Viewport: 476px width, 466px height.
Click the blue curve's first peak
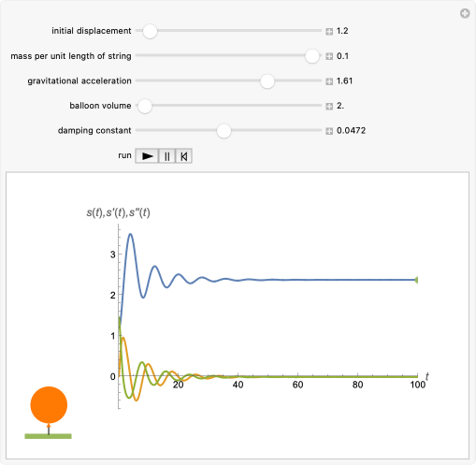click(x=131, y=234)
